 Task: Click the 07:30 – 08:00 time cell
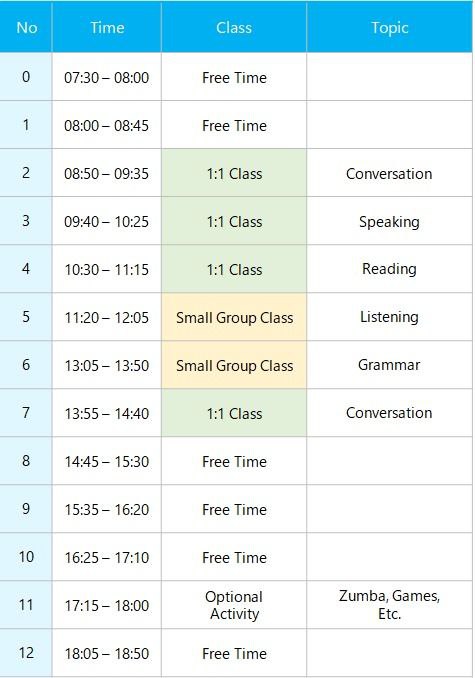click(107, 77)
